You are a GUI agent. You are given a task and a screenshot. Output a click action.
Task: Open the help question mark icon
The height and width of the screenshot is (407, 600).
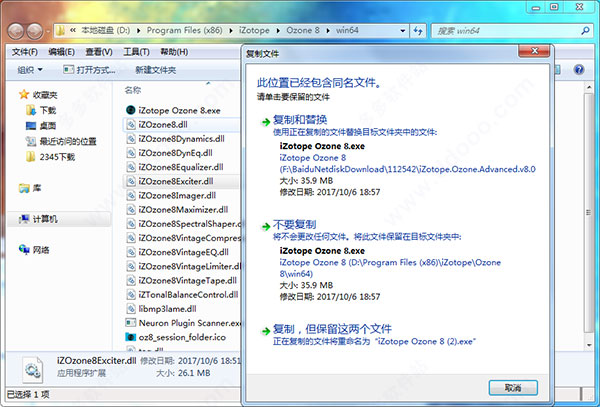[579, 70]
